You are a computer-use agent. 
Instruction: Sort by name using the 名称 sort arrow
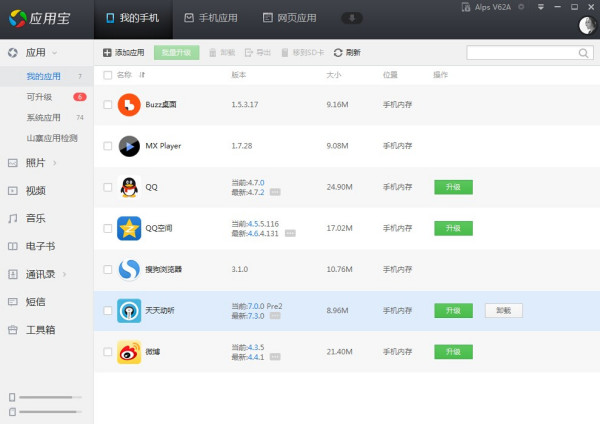click(x=142, y=75)
